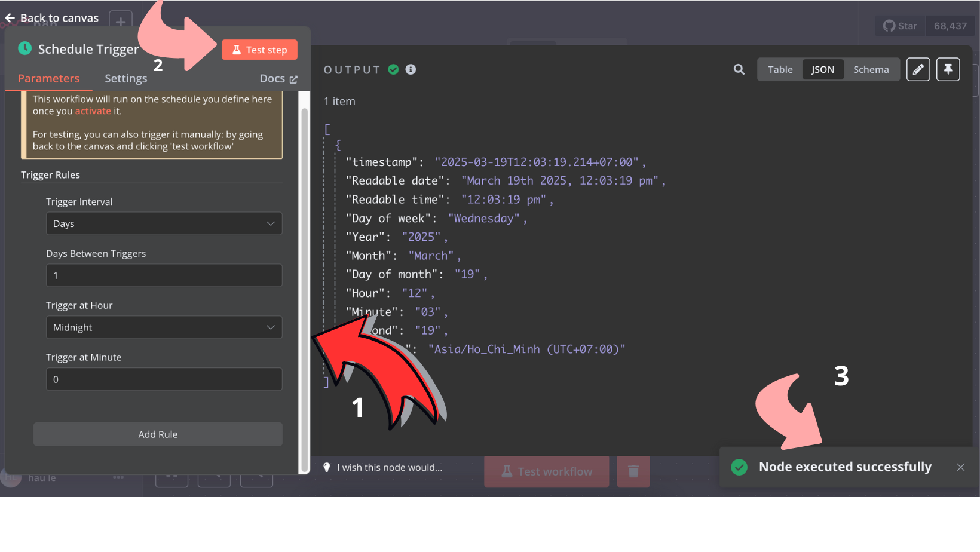Click the Days Between Triggers input field
The image size is (980, 552).
pyautogui.click(x=164, y=275)
